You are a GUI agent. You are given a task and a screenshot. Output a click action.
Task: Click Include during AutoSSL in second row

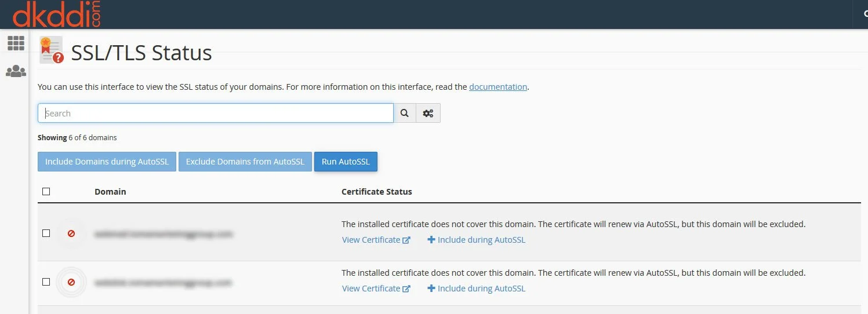coord(476,289)
